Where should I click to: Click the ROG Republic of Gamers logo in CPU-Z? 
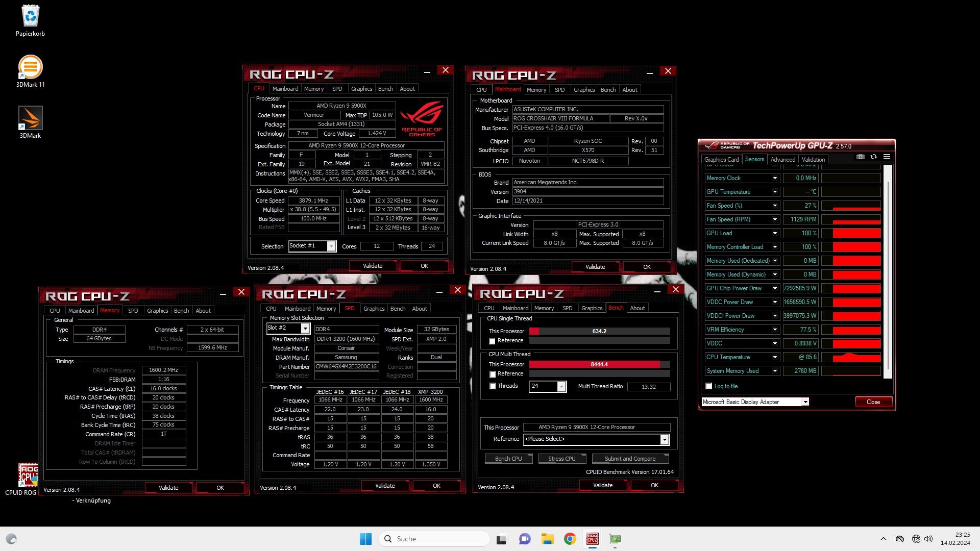(422, 118)
